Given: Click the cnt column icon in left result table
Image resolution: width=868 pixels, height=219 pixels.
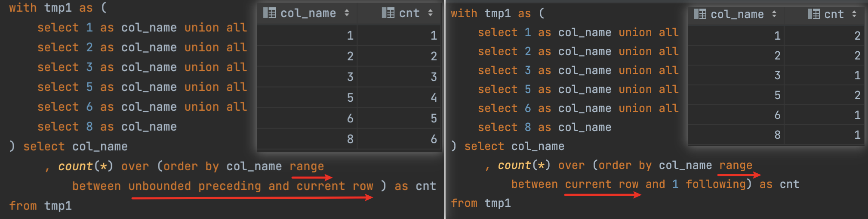Looking at the screenshot, I should [388, 13].
